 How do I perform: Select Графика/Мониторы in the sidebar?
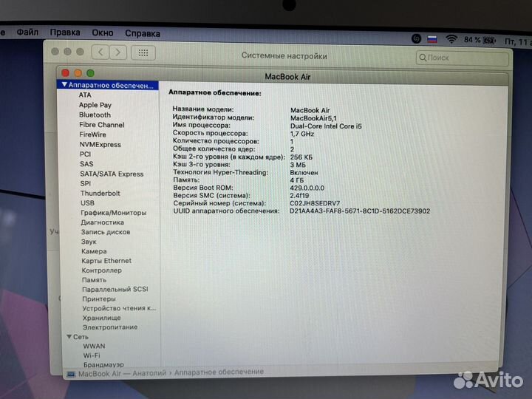tap(113, 213)
